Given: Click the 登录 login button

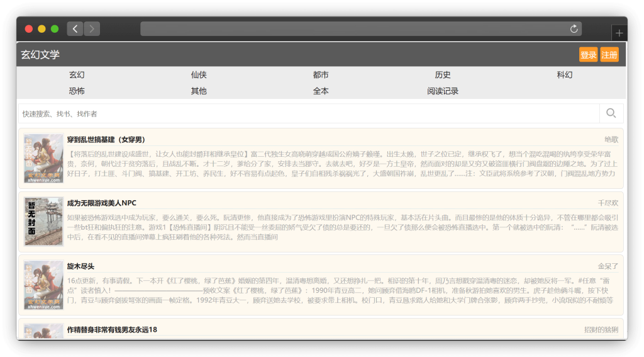Looking at the screenshot, I should [x=588, y=55].
